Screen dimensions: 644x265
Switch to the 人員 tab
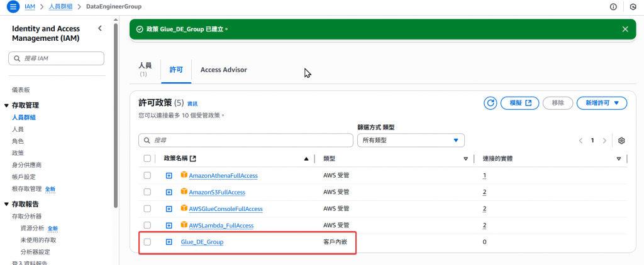[x=145, y=69]
